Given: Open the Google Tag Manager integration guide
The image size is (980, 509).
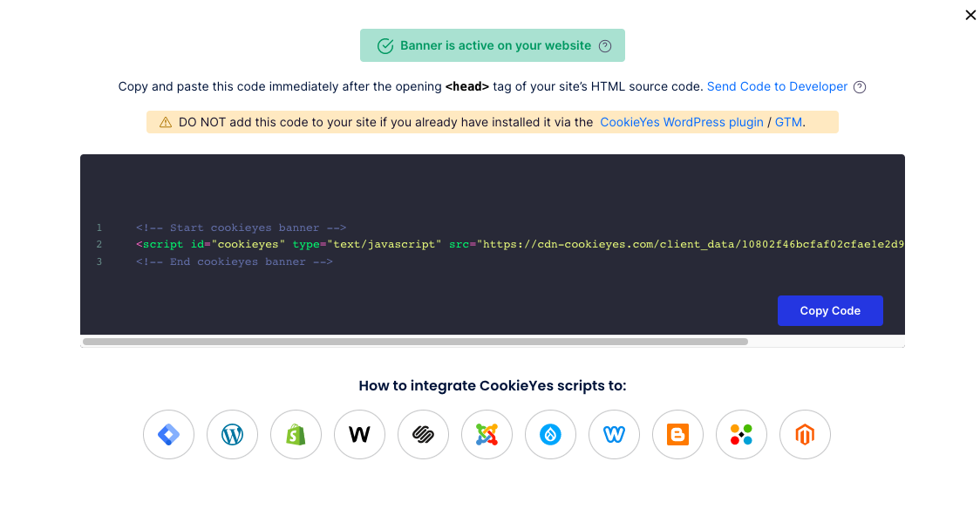Looking at the screenshot, I should [169, 435].
